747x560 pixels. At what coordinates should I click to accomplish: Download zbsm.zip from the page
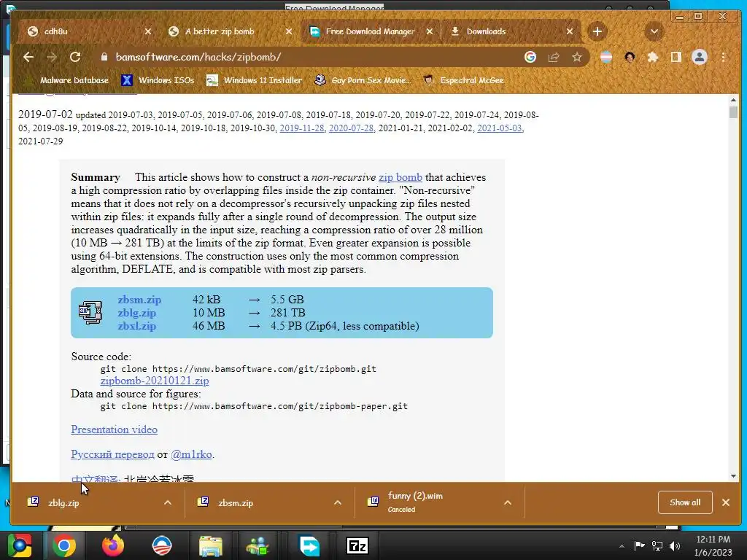pyautogui.click(x=139, y=300)
